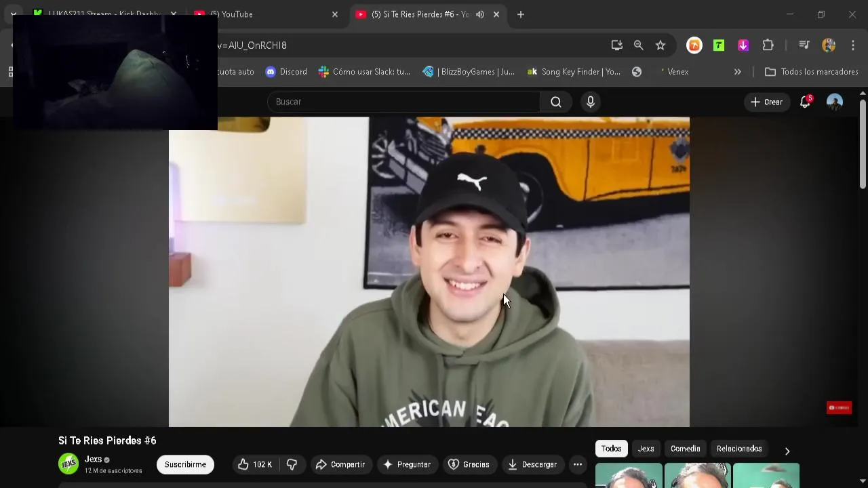Click the Gracias button
The image size is (868, 488).
(x=469, y=464)
